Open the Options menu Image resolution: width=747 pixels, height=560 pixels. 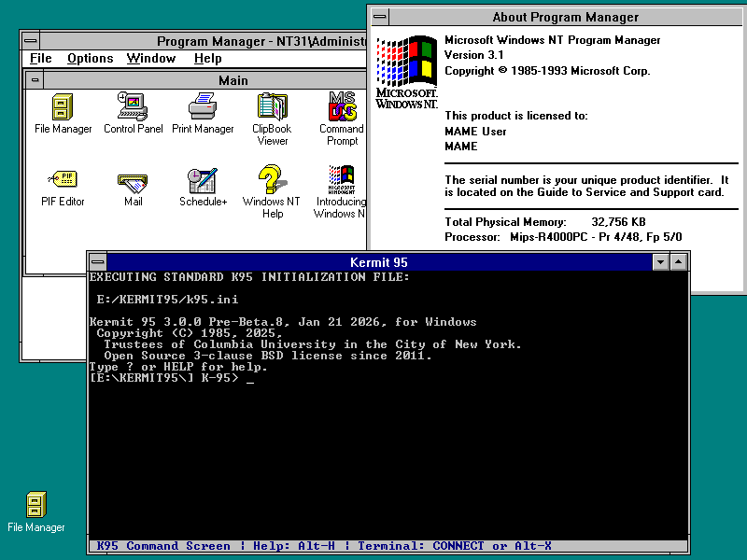(90, 59)
